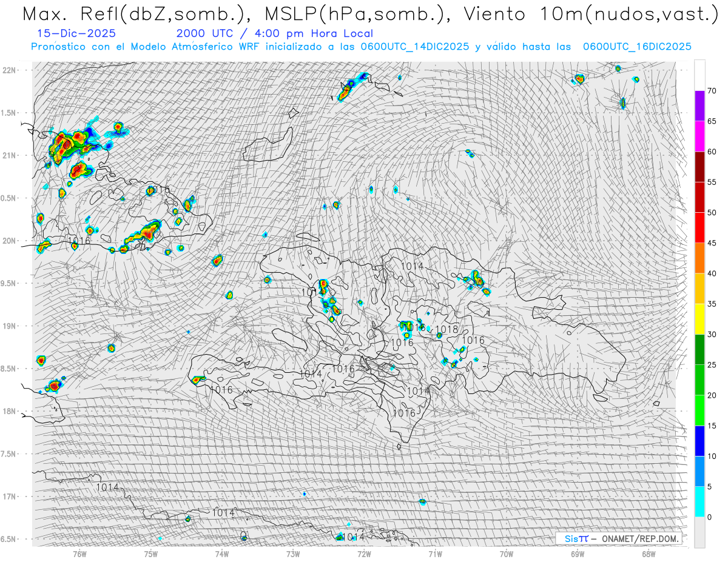Click the colorbar value label '20'
Image resolution: width=728 pixels, height=562 pixels.
click(x=712, y=395)
